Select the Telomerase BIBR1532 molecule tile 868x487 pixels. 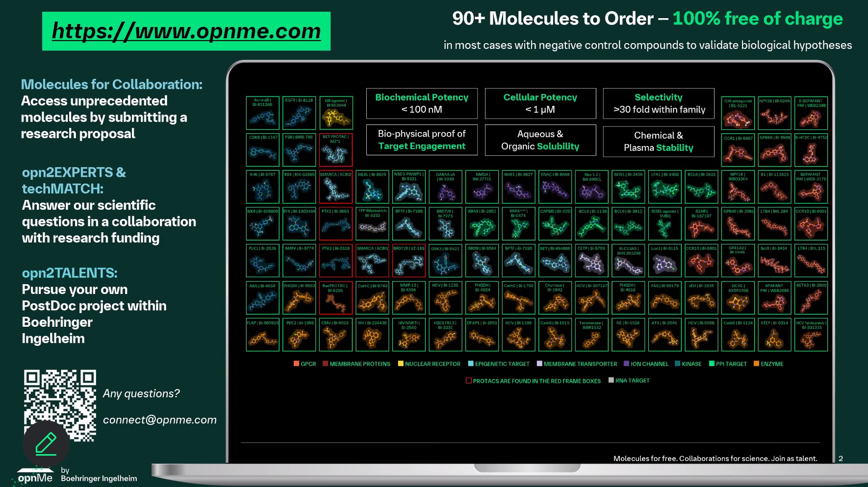click(x=592, y=335)
